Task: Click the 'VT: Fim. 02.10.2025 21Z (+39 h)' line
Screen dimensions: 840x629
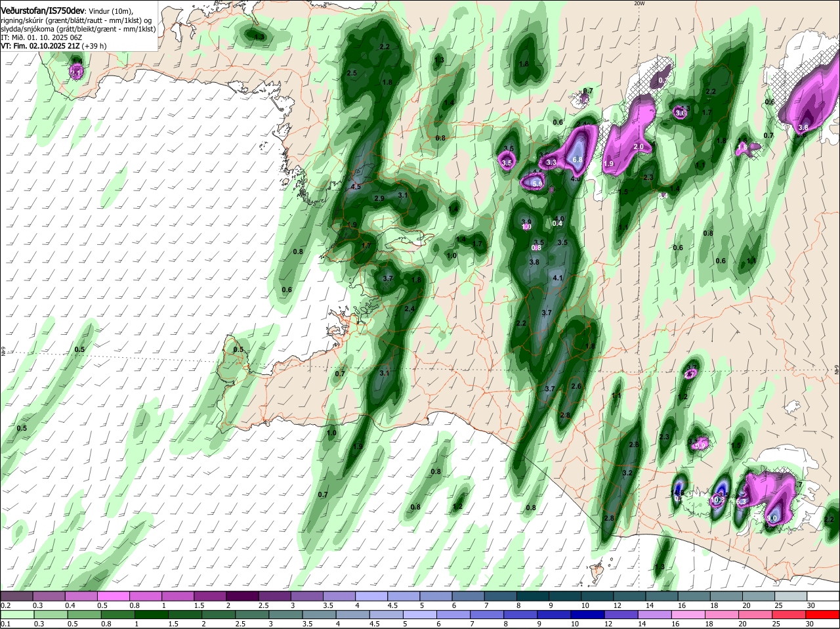Action: click(54, 46)
